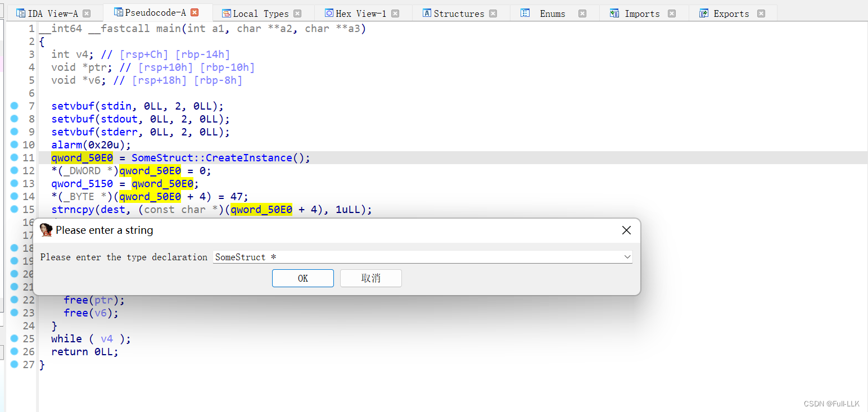868x412 pixels.
Task: Click setvbuf(stderr) call on line 9
Action: tap(141, 132)
